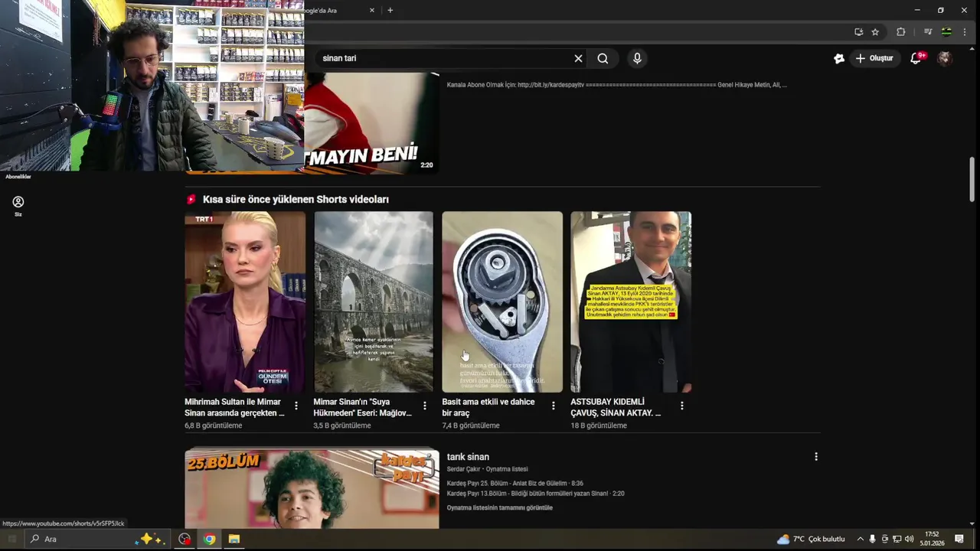Image resolution: width=980 pixels, height=551 pixels.
Task: Open Windows taskbar Ara search box
Action: [97, 539]
